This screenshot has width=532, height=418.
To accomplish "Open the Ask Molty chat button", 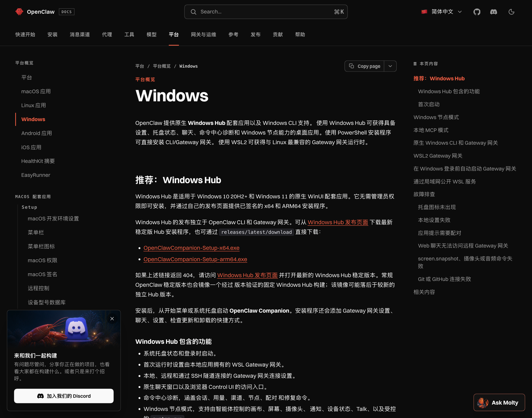I will coord(499,403).
